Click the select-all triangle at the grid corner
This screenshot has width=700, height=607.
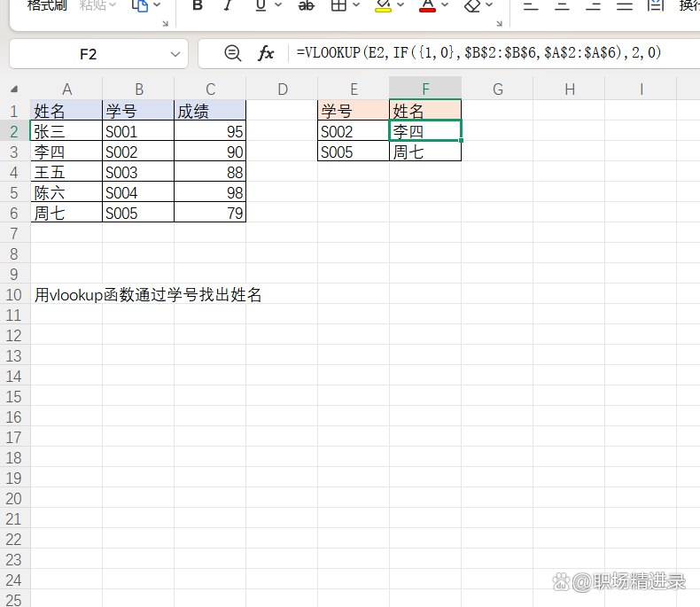click(14, 89)
